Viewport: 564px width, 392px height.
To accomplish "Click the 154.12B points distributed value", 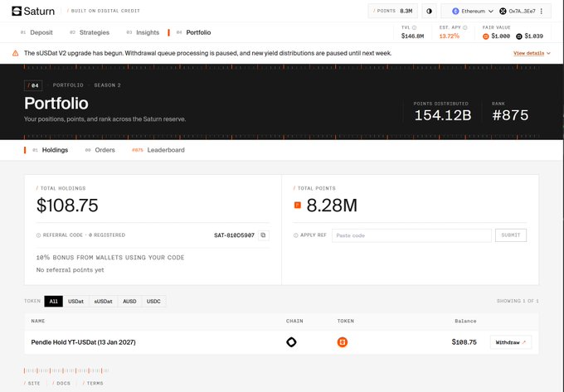I will 443,115.
